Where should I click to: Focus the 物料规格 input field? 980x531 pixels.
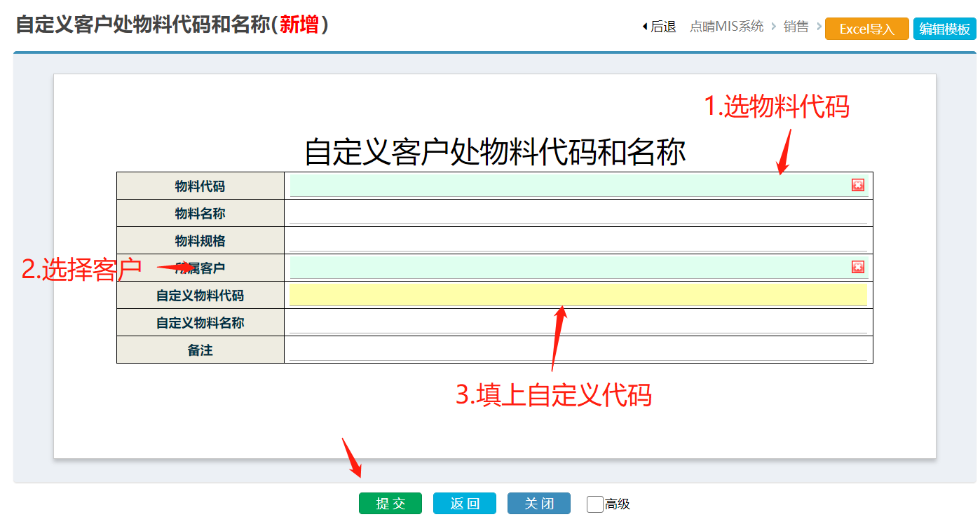578,240
